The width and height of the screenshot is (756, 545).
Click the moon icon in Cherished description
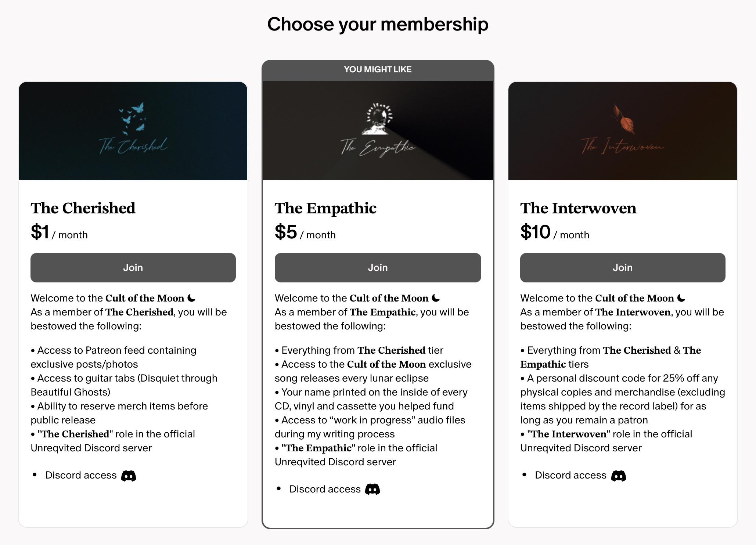(x=191, y=298)
